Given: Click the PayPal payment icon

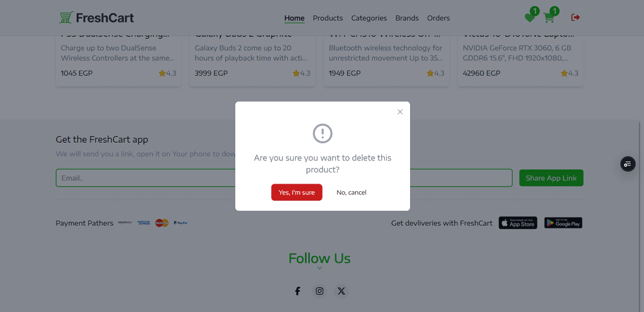Looking at the screenshot, I should [x=180, y=223].
